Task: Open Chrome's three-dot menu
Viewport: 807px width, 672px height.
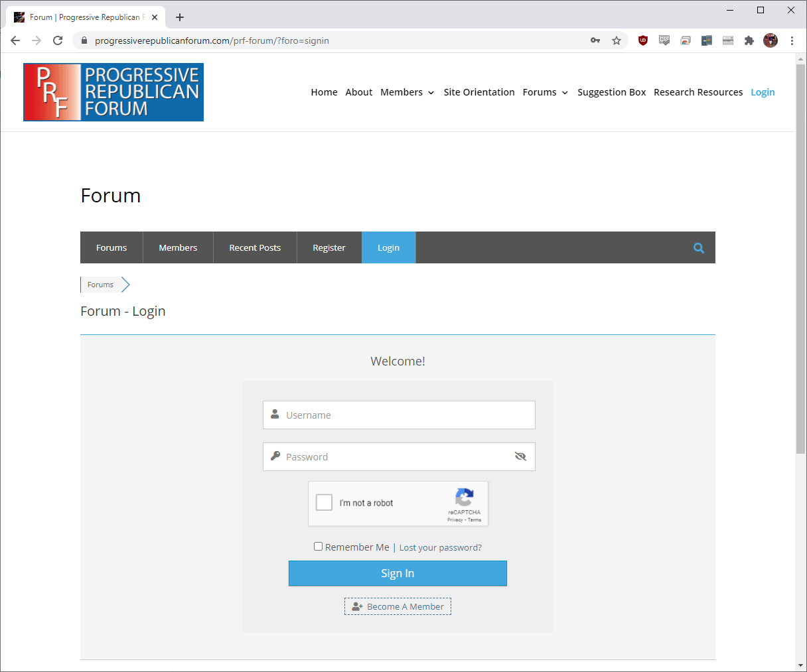Action: pos(792,40)
